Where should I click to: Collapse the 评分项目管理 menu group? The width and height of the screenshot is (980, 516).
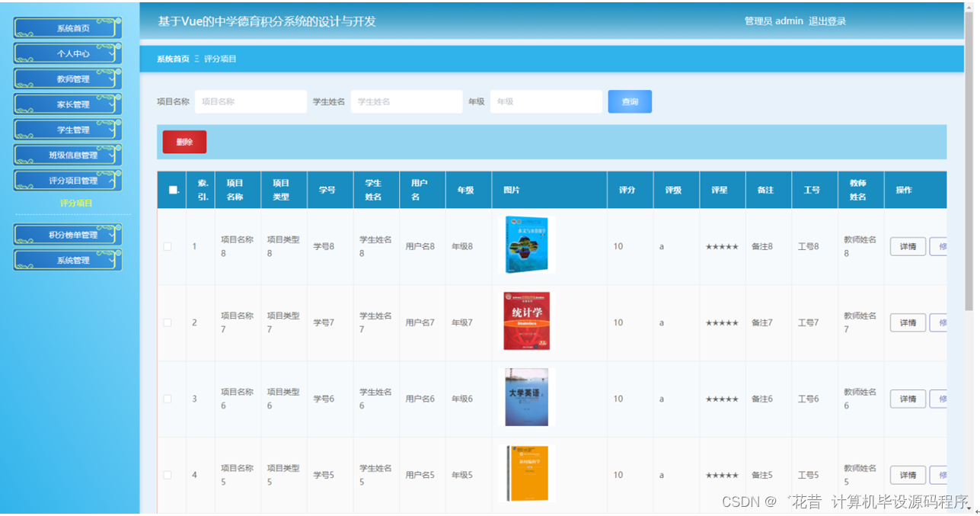tap(67, 180)
